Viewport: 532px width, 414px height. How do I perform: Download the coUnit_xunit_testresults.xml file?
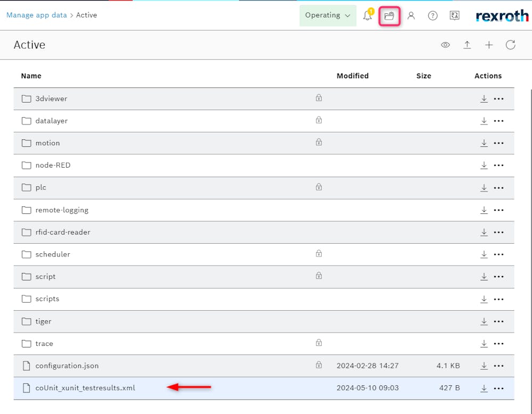pyautogui.click(x=484, y=388)
